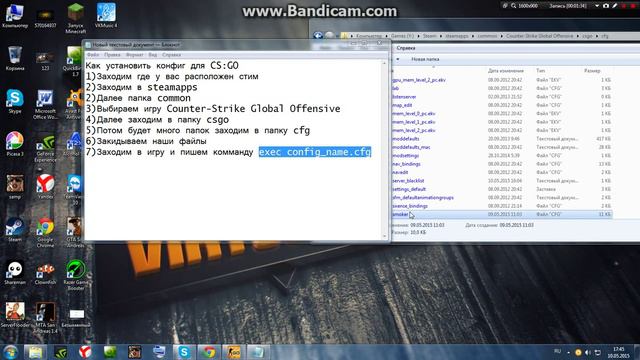Open Windows Explorer in the taskbar
Screen dimensions: 640x360
point(36,352)
